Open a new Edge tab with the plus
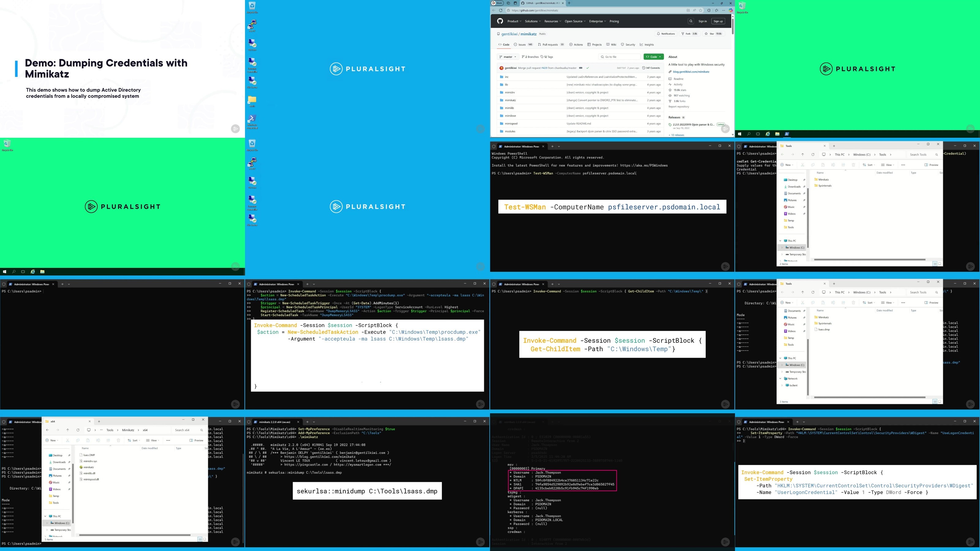Image resolution: width=980 pixels, height=551 pixels. [x=569, y=3]
